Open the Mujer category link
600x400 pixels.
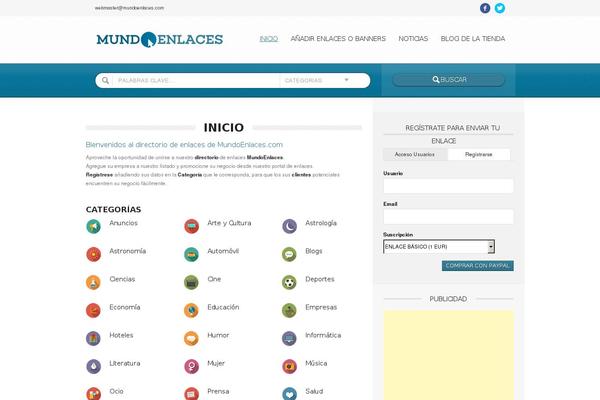pos(216,363)
